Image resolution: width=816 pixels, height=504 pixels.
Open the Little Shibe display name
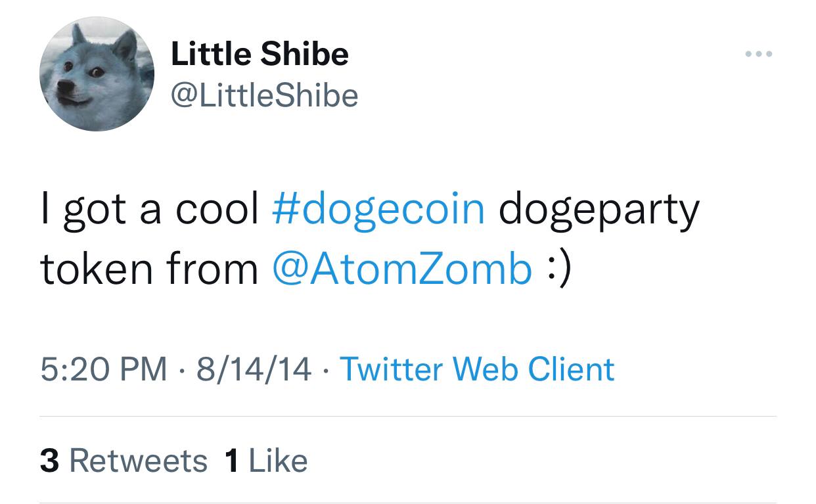tap(260, 54)
